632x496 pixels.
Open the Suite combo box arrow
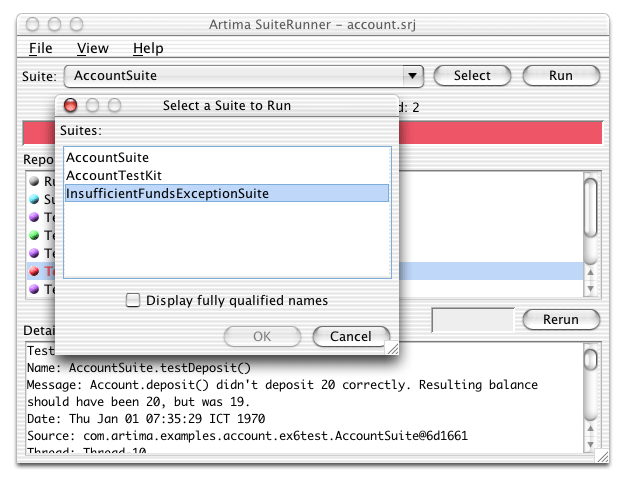tap(412, 76)
